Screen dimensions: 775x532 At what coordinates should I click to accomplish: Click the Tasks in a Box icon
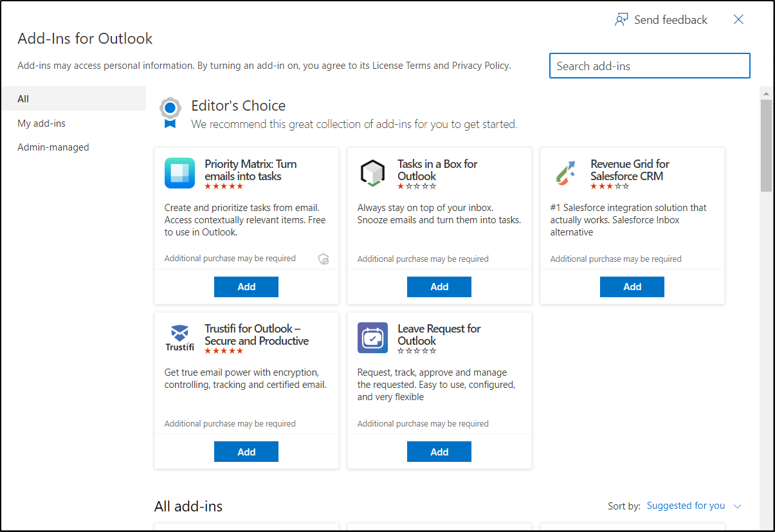tap(372, 173)
